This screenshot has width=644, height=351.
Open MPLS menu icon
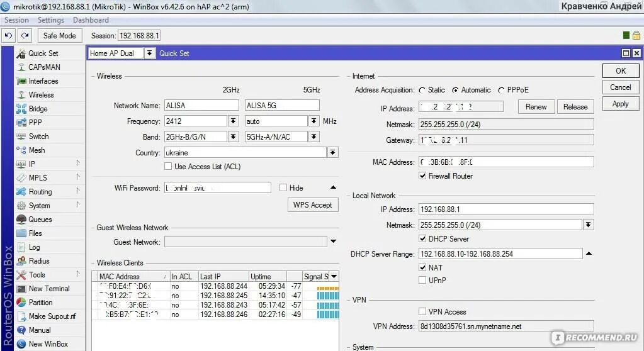coord(21,178)
